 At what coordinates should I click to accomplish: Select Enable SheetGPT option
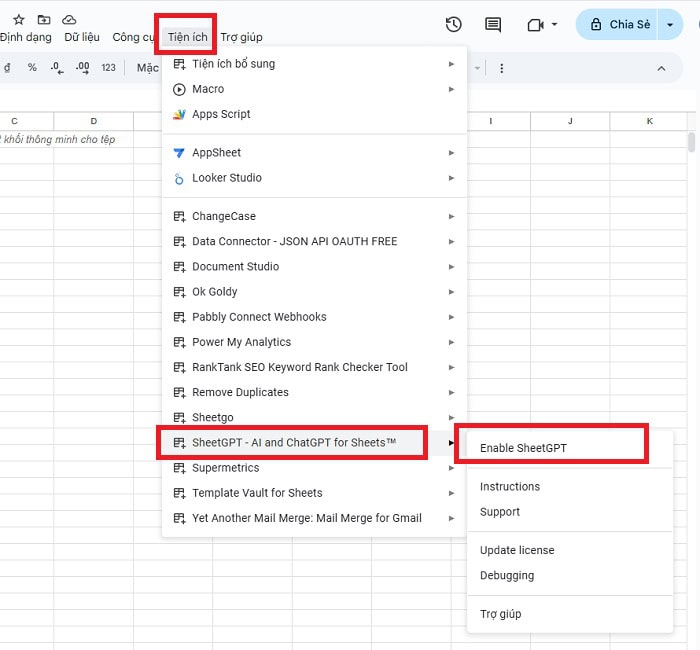pos(523,448)
